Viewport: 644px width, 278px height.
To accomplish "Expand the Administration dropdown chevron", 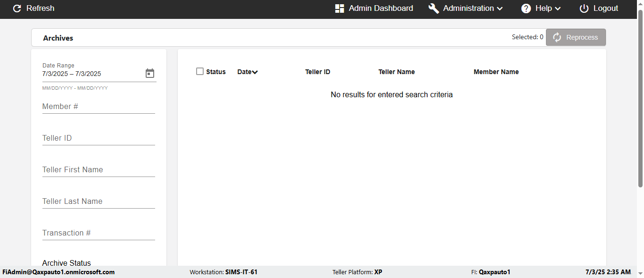I will [500, 8].
